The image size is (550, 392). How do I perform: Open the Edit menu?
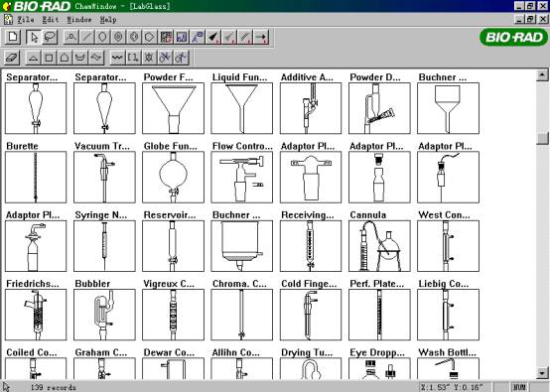pos(51,20)
